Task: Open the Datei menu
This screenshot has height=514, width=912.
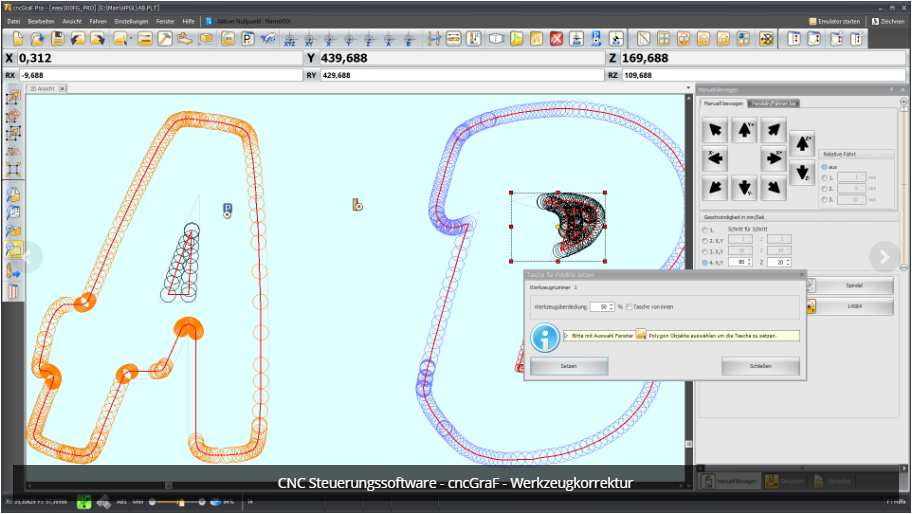Action: pos(14,22)
